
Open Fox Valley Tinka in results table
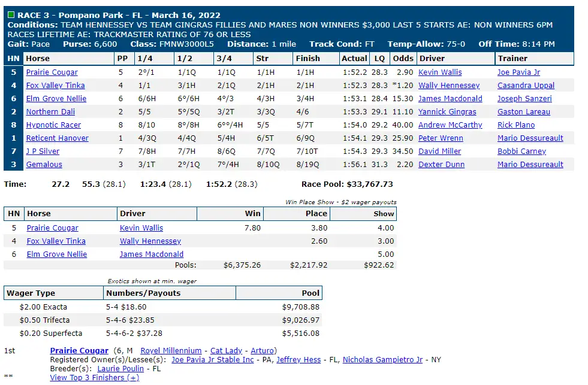point(55,86)
